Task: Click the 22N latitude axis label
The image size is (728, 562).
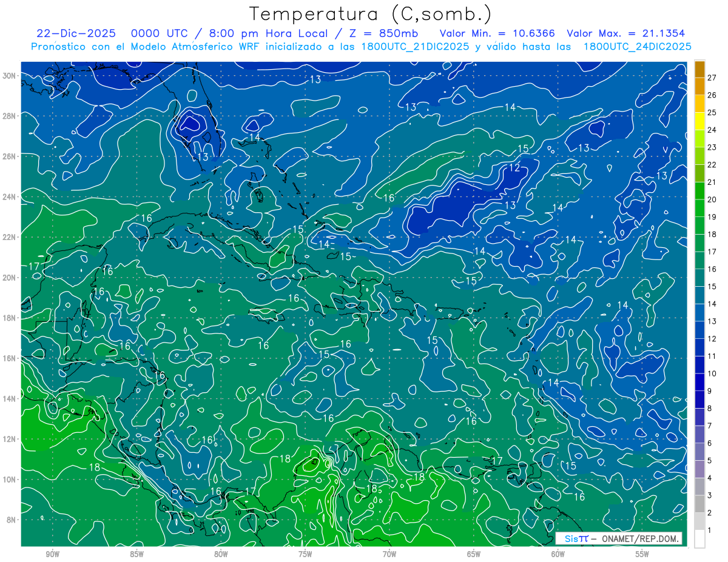Action: [8, 237]
